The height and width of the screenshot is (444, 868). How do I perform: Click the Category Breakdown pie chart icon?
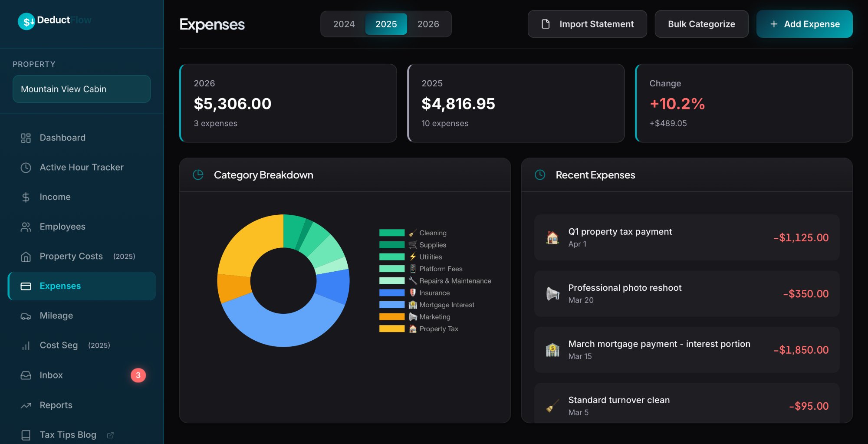click(198, 175)
